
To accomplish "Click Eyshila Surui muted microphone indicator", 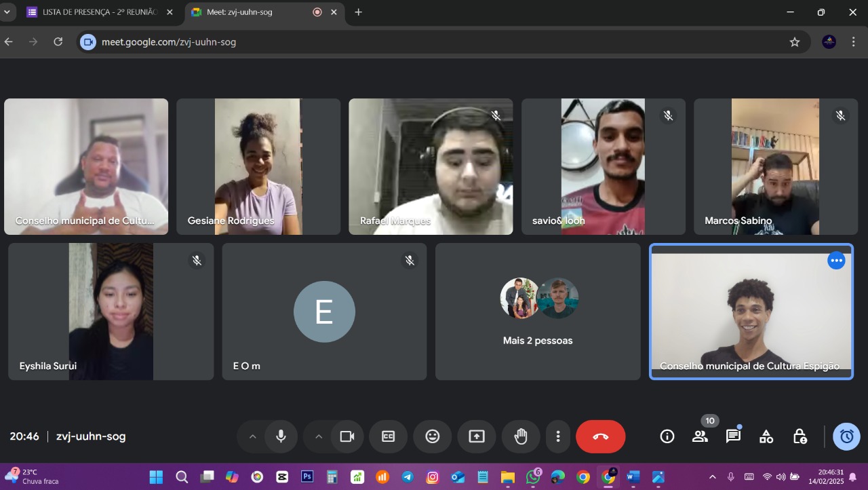I will point(197,261).
